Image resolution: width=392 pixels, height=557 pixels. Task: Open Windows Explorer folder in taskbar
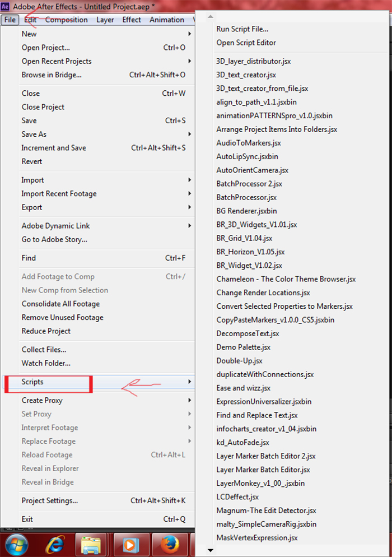91,545
